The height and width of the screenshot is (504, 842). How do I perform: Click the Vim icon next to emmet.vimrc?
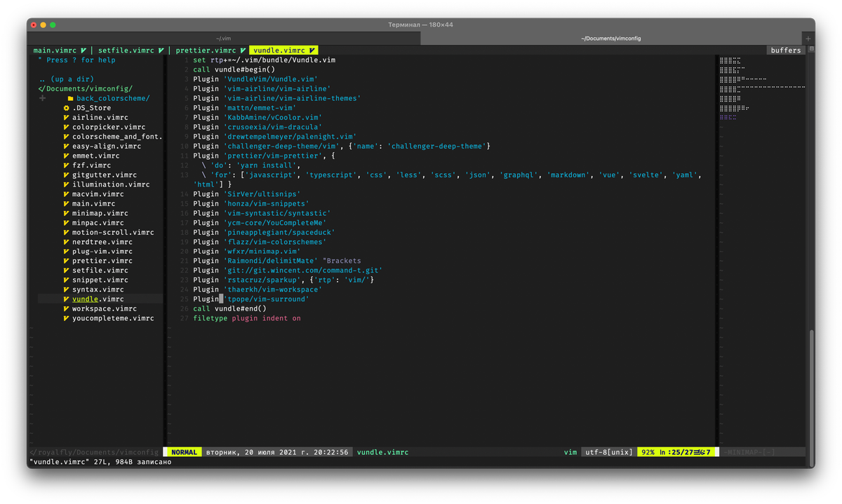point(67,156)
